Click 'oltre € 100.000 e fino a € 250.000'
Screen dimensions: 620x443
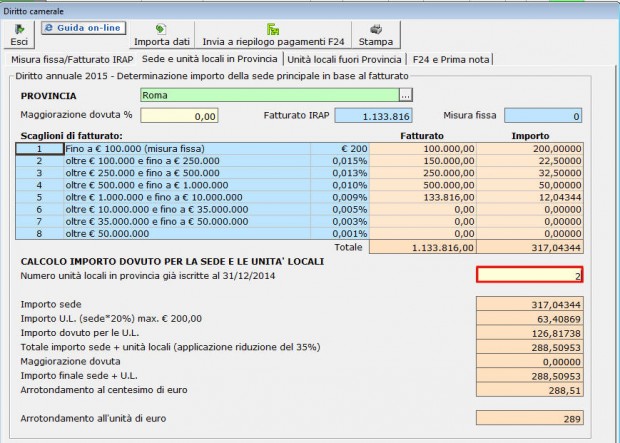click(x=187, y=161)
